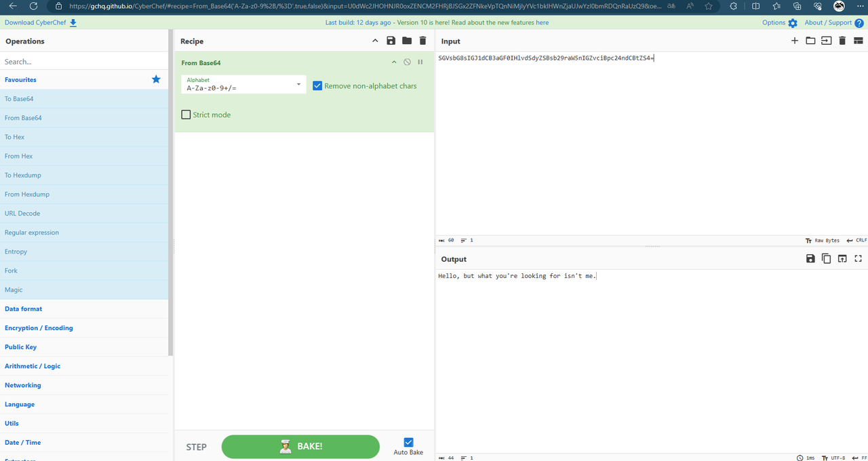868x461 pixels.
Task: Add page to browser favorites star
Action: (x=709, y=6)
